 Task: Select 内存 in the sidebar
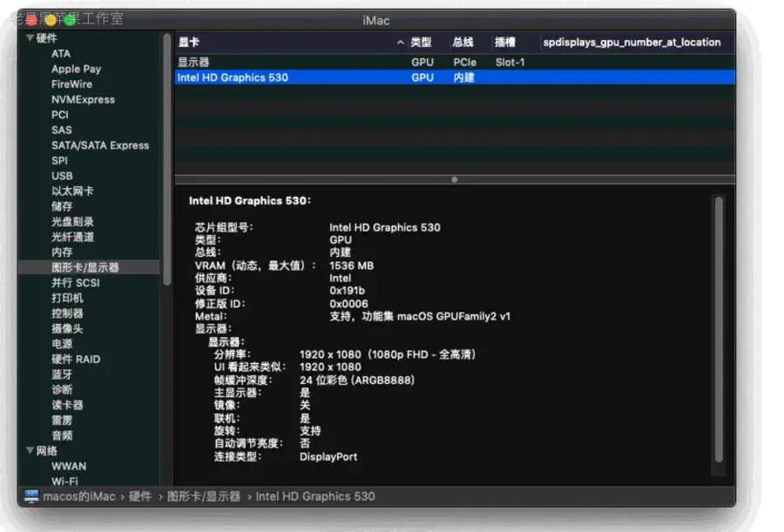(x=62, y=252)
